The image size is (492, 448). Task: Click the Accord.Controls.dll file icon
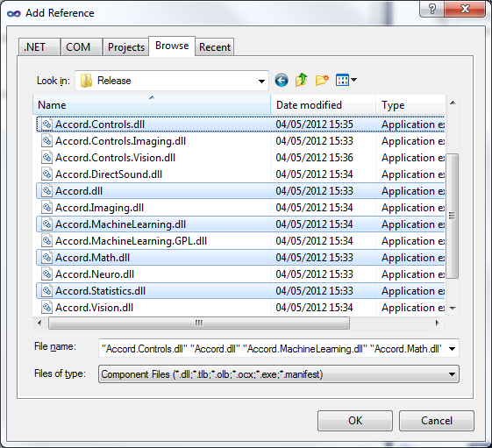pos(46,124)
